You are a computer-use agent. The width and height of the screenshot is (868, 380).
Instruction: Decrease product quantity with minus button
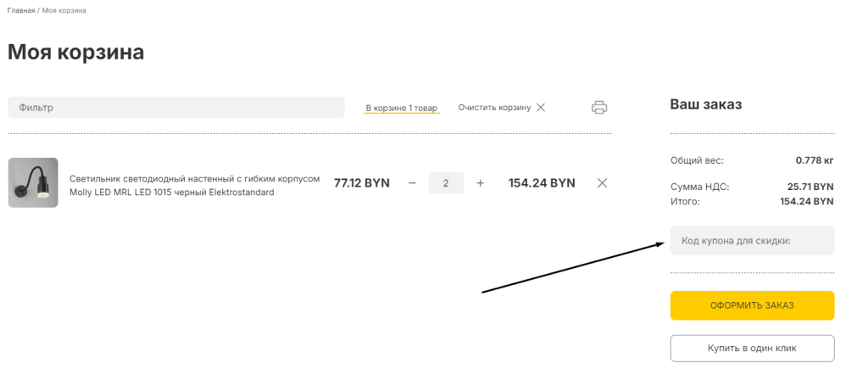point(412,183)
